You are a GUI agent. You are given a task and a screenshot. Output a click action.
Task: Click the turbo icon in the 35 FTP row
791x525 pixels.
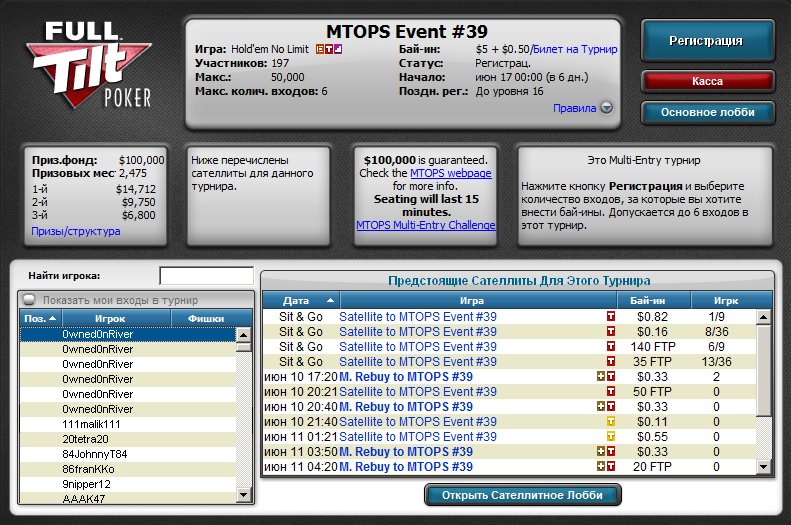[611, 361]
